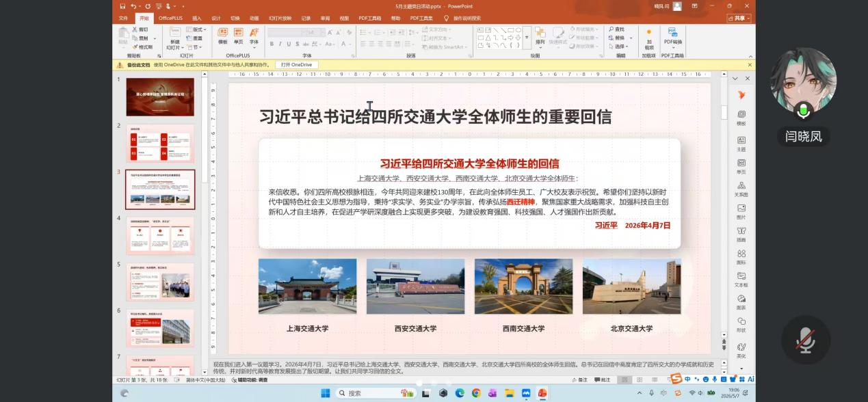868x402 pixels.
Task: Toggle the muted microphone button
Action: tap(805, 340)
